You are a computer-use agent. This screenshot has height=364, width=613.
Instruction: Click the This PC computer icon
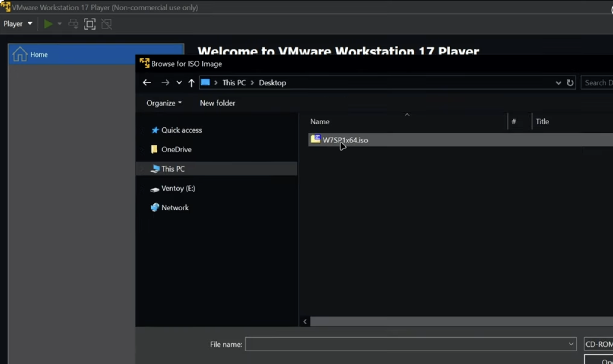[x=155, y=169]
